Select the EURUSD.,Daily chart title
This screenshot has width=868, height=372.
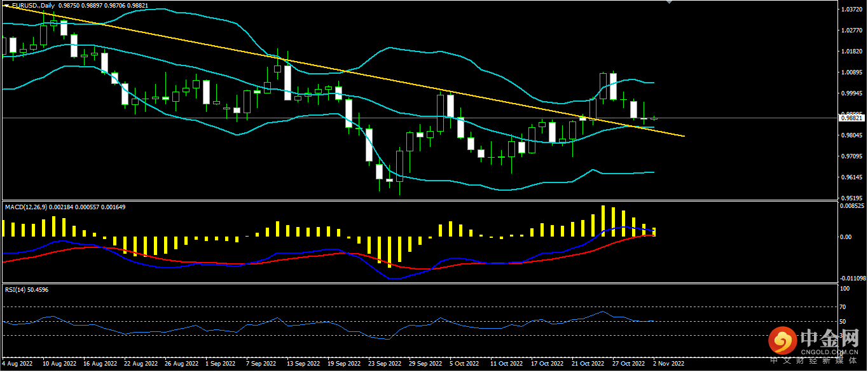32,5
